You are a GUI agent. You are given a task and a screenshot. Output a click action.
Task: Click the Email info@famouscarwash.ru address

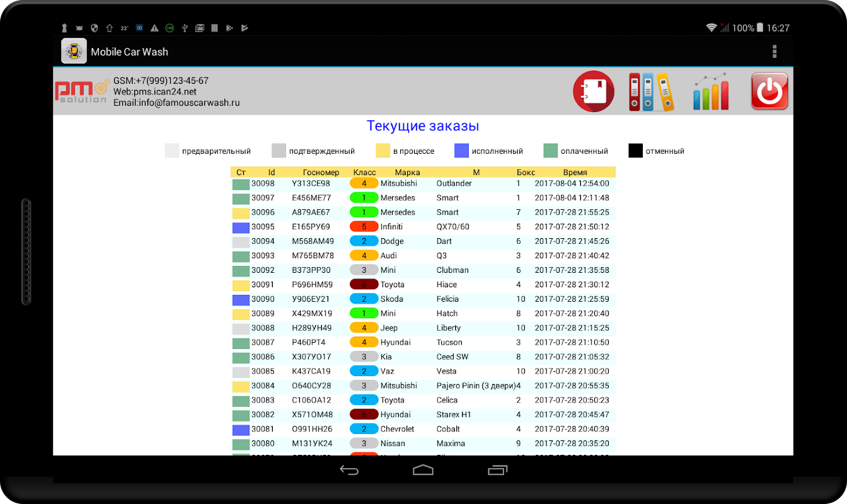176,103
